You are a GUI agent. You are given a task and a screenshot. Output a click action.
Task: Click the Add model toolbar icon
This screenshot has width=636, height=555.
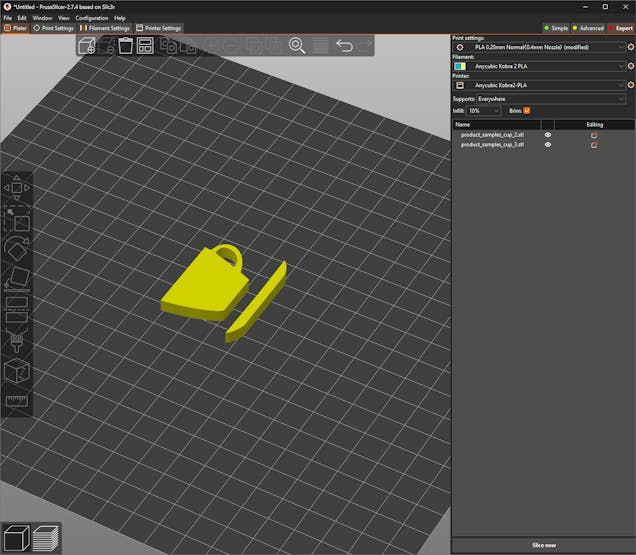[87, 46]
